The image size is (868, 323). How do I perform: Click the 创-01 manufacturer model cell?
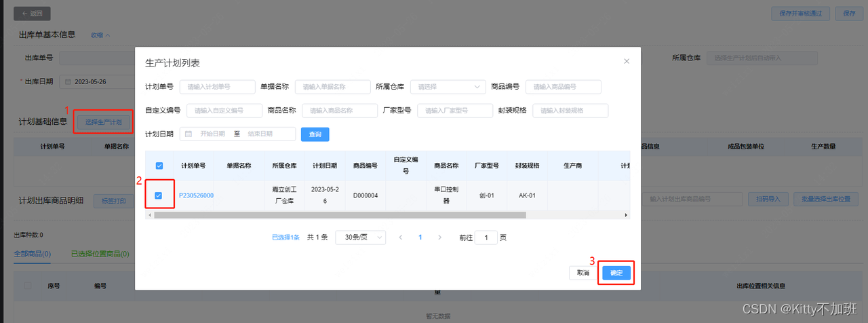(486, 195)
